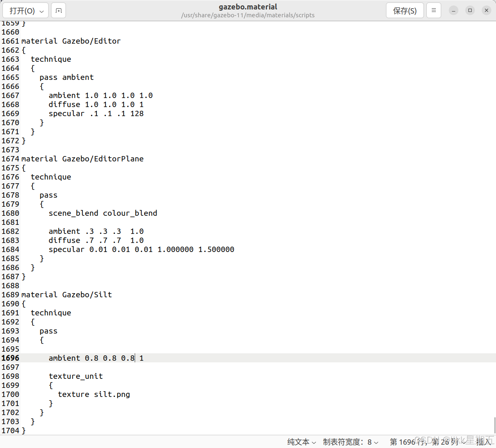Click the 'pass ambient' line
496x448 pixels.
(x=67, y=77)
